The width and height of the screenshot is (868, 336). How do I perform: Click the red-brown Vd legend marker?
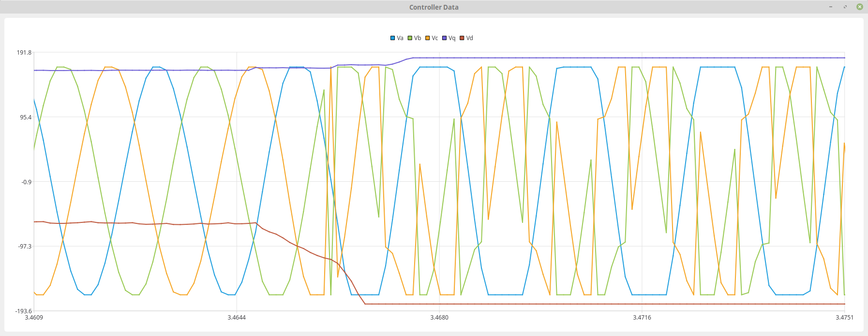tap(462, 38)
